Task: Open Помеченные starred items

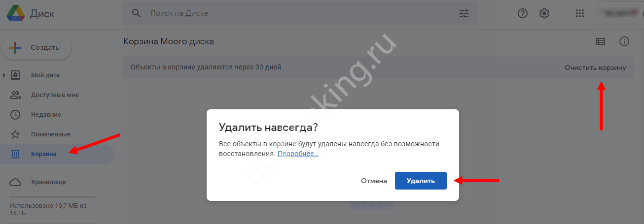Action: [x=51, y=134]
